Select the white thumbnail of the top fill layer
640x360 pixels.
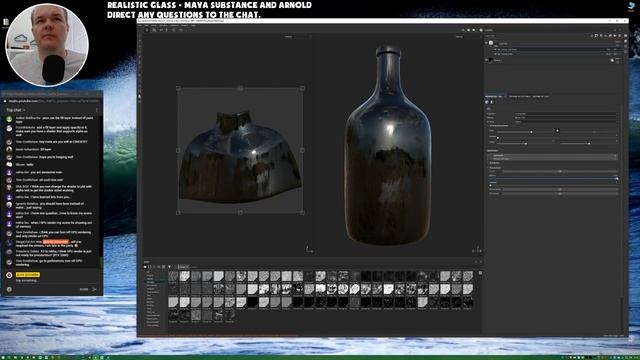click(x=491, y=42)
